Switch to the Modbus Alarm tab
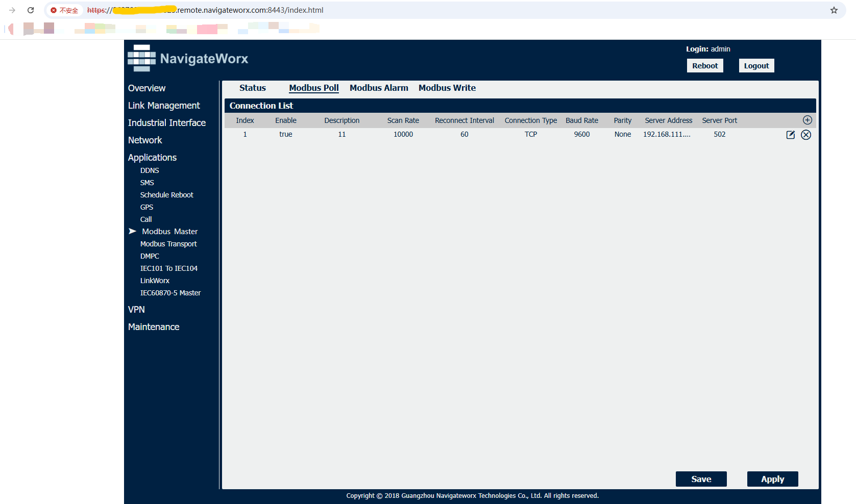 pos(379,88)
